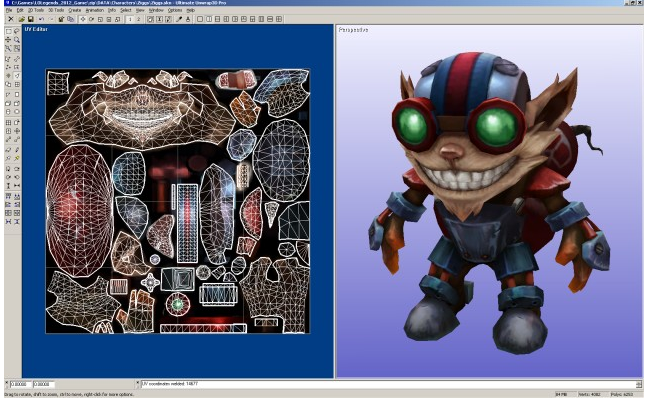Viewport: 654px width, 398px height.
Task: Open the Options menu
Action: point(175,10)
